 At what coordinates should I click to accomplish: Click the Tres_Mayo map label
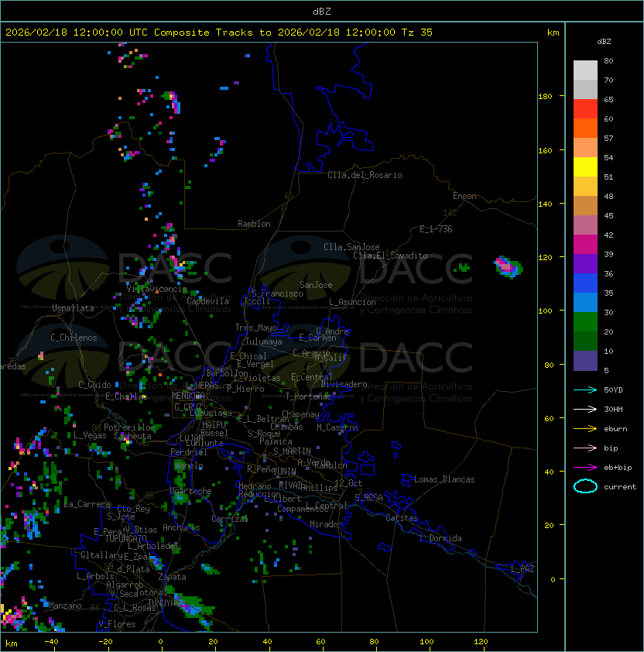255,328
